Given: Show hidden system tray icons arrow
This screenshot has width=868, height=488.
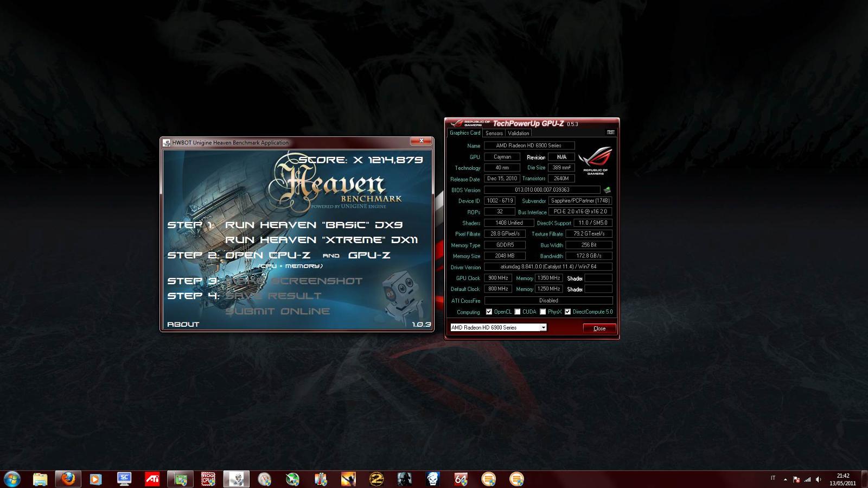Looking at the screenshot, I should pos(785,479).
